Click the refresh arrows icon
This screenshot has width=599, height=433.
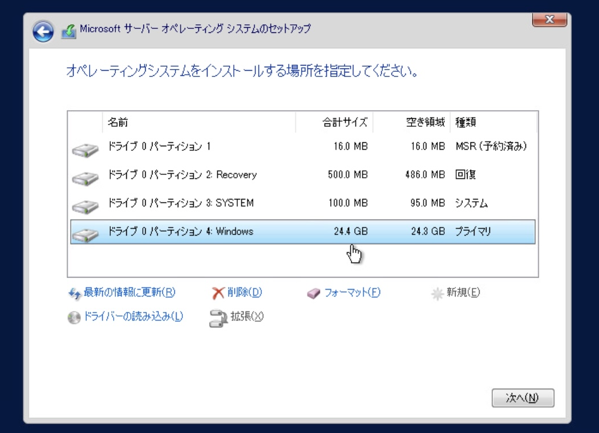(74, 294)
